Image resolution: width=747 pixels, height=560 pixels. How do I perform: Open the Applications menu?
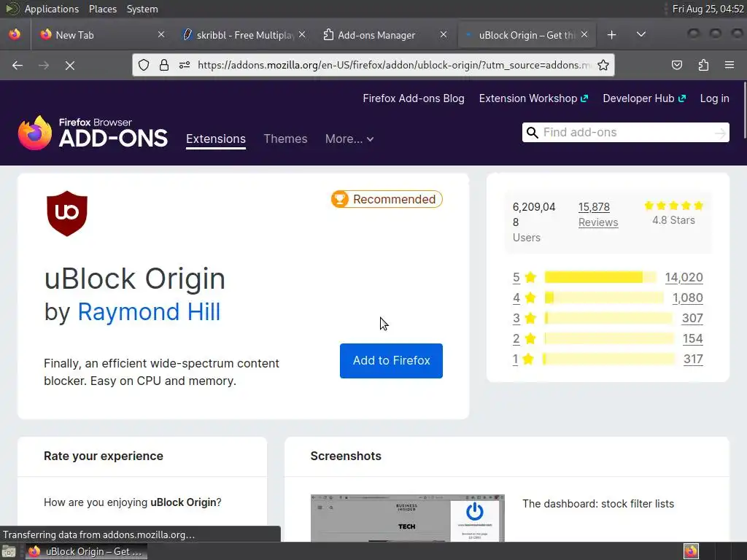coord(52,9)
